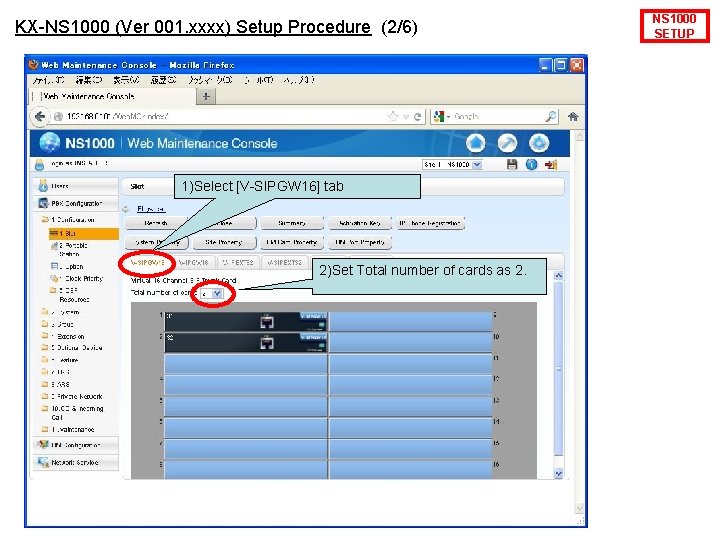Open a new tab with plus button

tap(206, 96)
